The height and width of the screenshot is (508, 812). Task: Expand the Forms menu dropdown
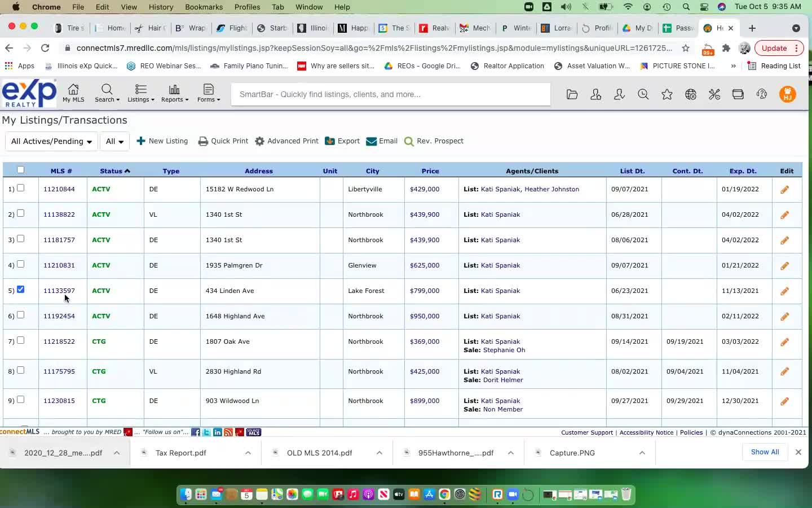[209, 93]
